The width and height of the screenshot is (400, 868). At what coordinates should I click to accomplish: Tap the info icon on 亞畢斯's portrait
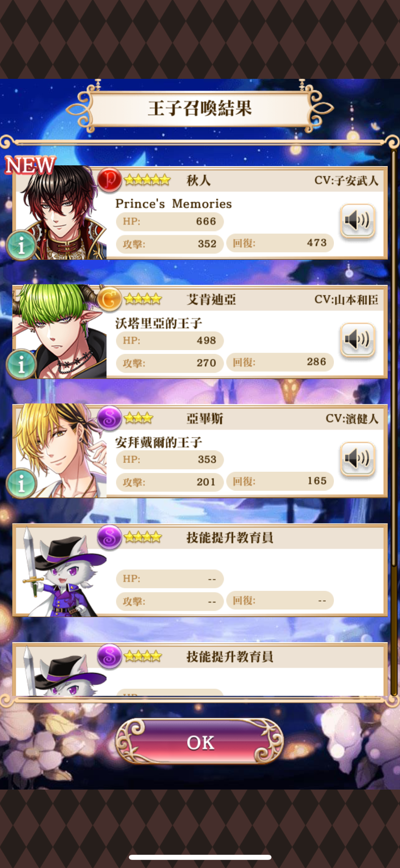tap(21, 483)
